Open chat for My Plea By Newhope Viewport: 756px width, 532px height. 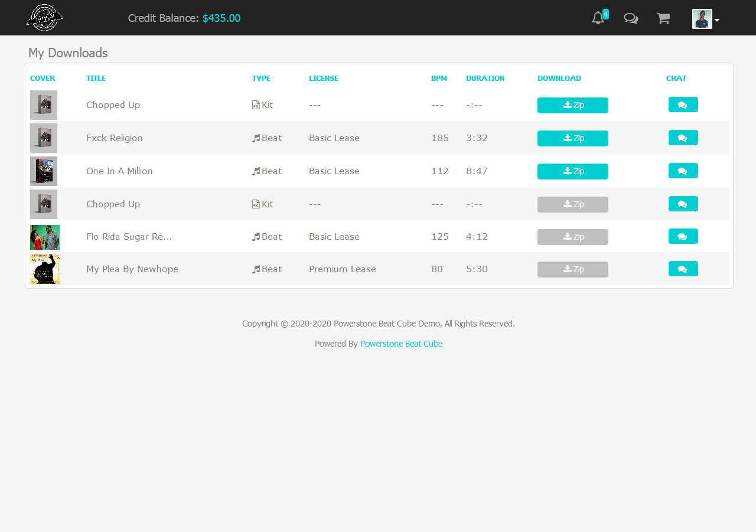click(683, 268)
